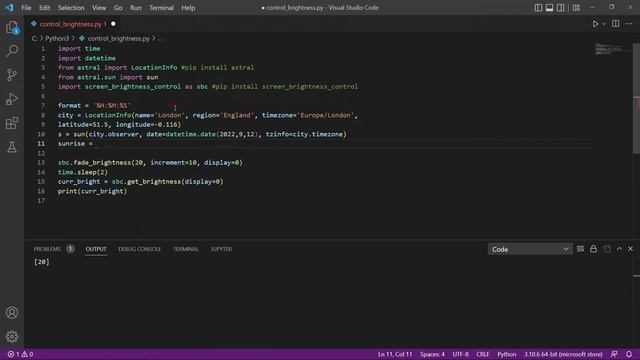Select Python language mode in status bar

(x=507, y=354)
